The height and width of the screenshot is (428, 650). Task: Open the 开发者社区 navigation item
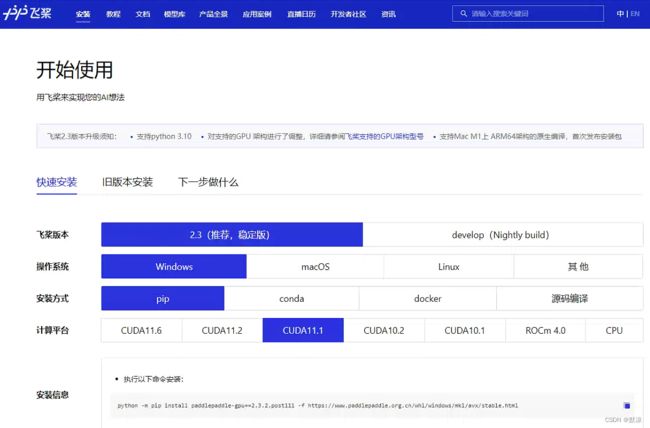pos(349,14)
